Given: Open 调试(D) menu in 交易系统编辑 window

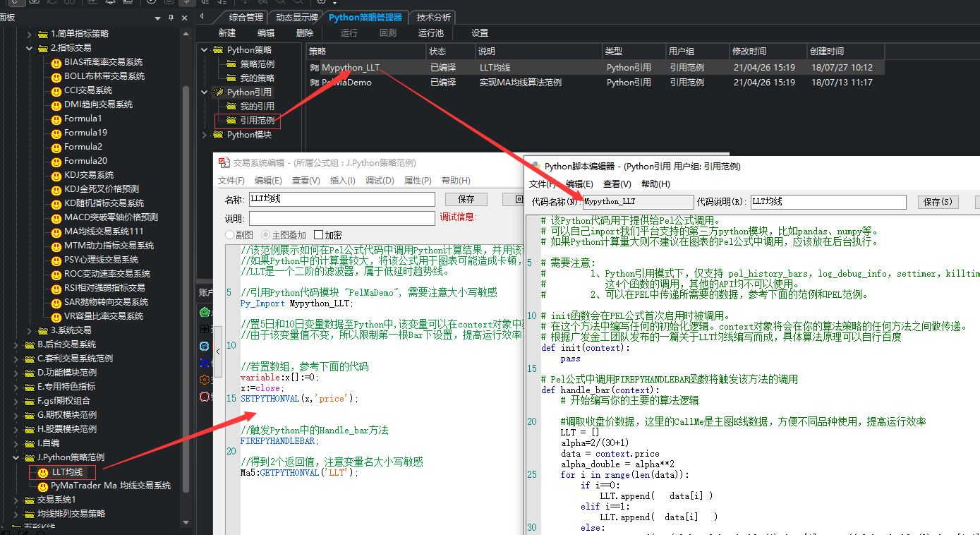Looking at the screenshot, I should (380, 181).
